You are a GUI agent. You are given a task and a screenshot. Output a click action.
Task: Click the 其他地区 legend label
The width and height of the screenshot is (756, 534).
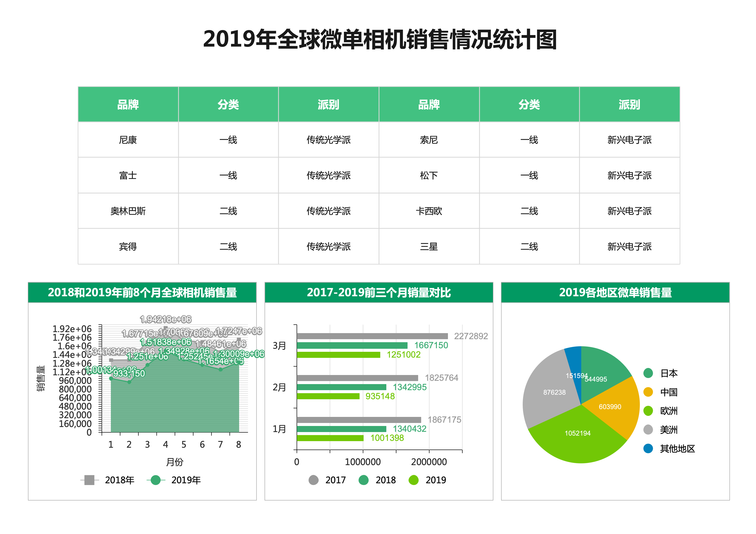coord(677,448)
